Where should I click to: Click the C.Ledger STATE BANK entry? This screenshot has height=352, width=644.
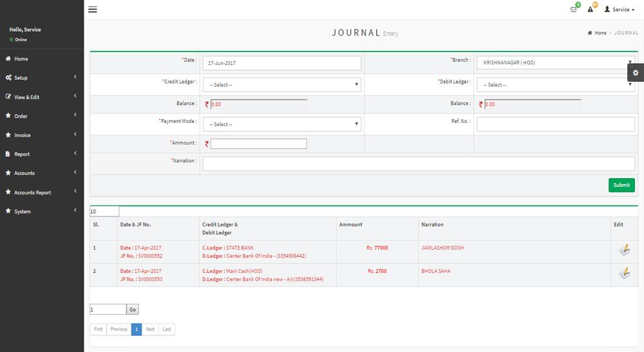(x=228, y=248)
